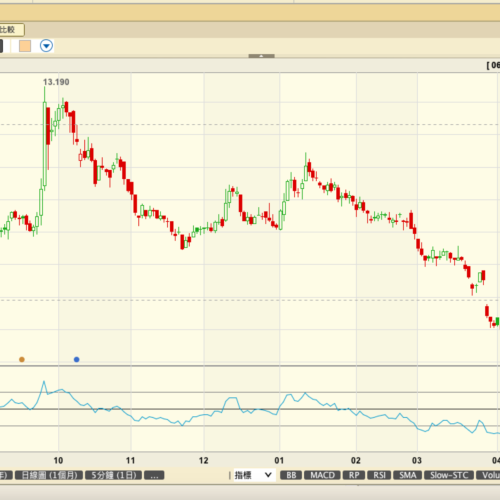This screenshot has width=500, height=500.
Task: Click the Volume indicator button
Action: tap(488, 475)
